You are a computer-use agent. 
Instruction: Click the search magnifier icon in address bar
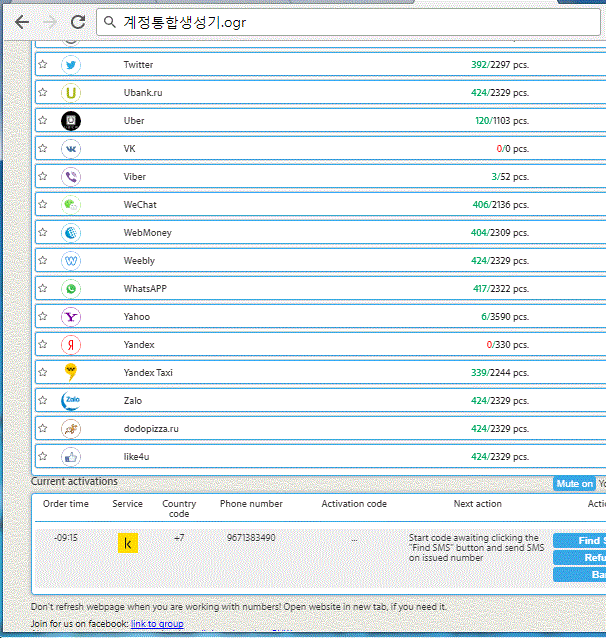pyautogui.click(x=109, y=22)
